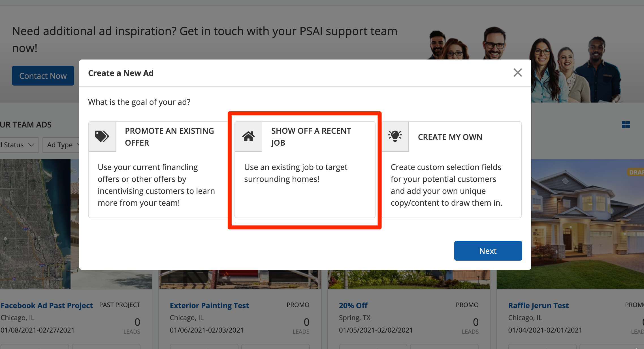This screenshot has height=349, width=644.
Task: Open the 20% Off ad link
Action: (353, 306)
